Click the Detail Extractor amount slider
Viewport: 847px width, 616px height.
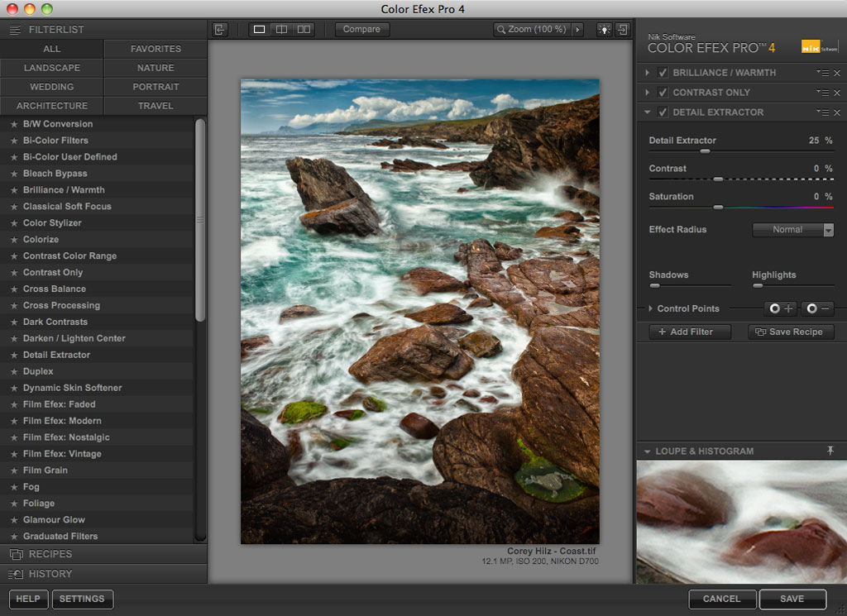705,151
